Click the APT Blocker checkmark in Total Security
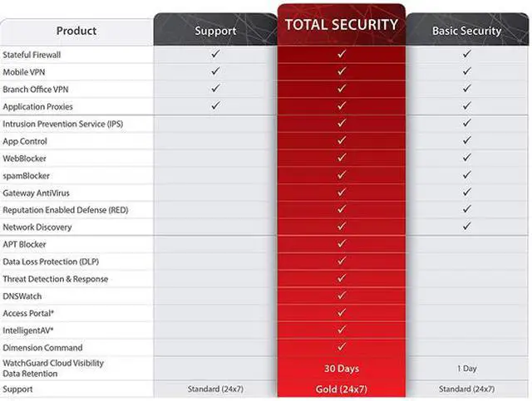This screenshot has width=532, height=401. tap(341, 244)
